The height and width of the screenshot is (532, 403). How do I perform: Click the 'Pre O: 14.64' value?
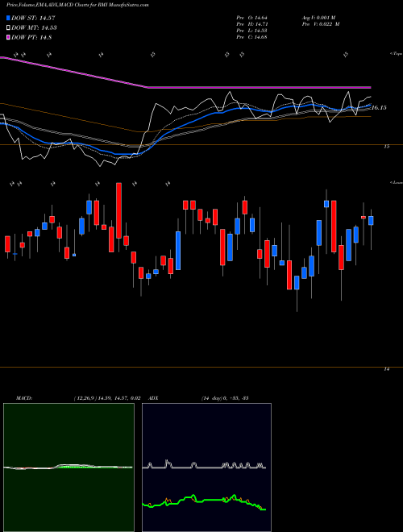coord(251,18)
